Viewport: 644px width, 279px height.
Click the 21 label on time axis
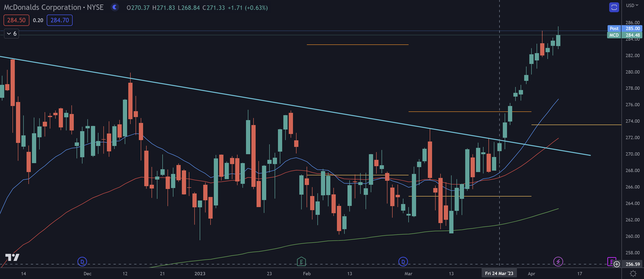coord(162,274)
